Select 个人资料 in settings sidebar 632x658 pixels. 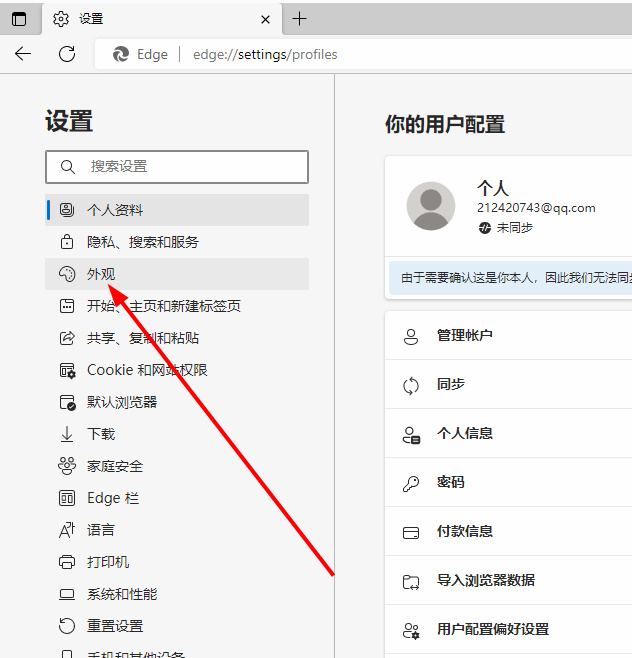(x=115, y=210)
